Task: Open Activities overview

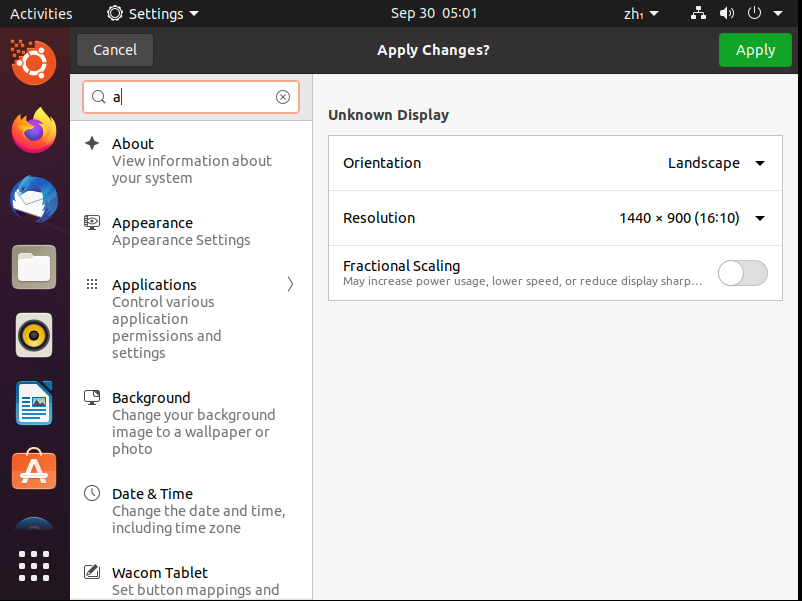Action: [x=41, y=14]
